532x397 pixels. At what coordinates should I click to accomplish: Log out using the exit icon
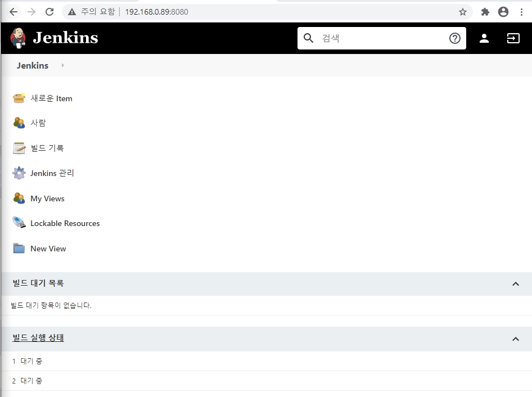tap(513, 38)
